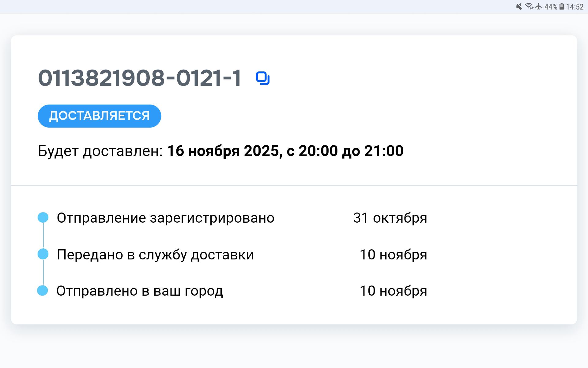Click timeline dot for Отправлено в ваш город
This screenshot has width=588, height=368.
coord(43,290)
